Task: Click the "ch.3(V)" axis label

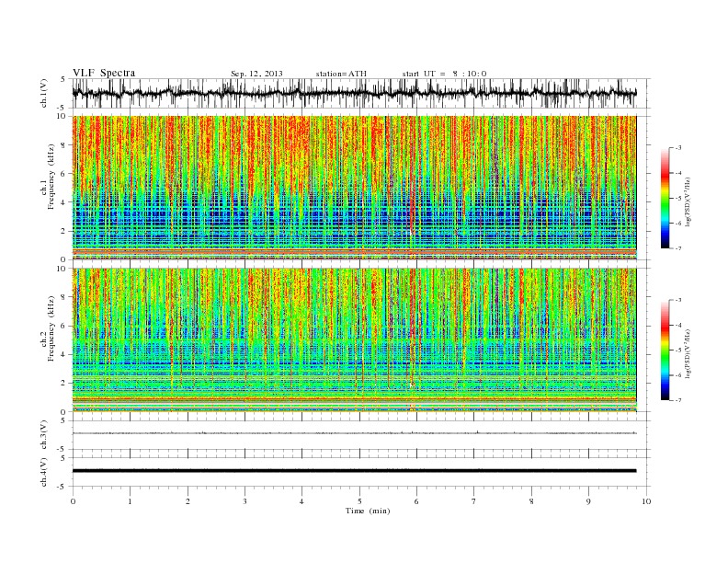Action: coord(44,435)
